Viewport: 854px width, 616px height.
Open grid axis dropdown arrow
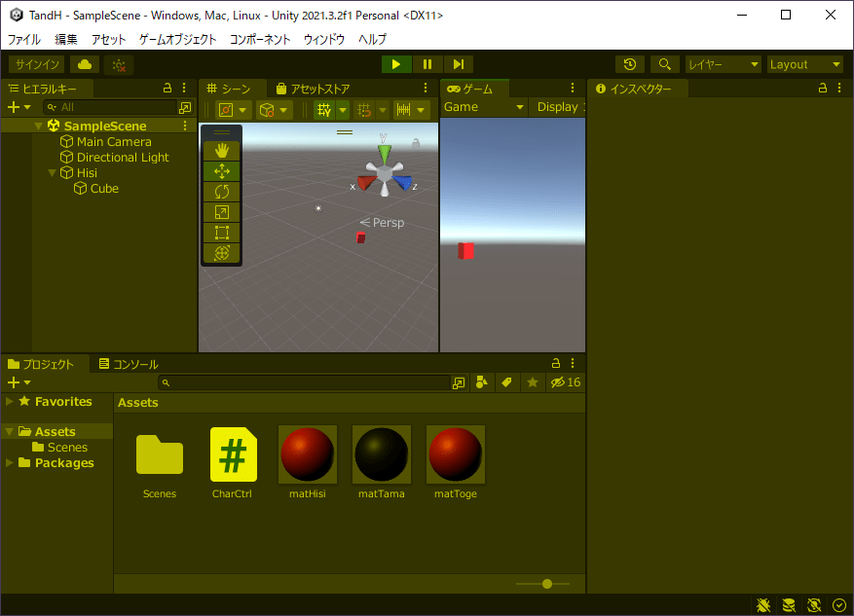(343, 110)
